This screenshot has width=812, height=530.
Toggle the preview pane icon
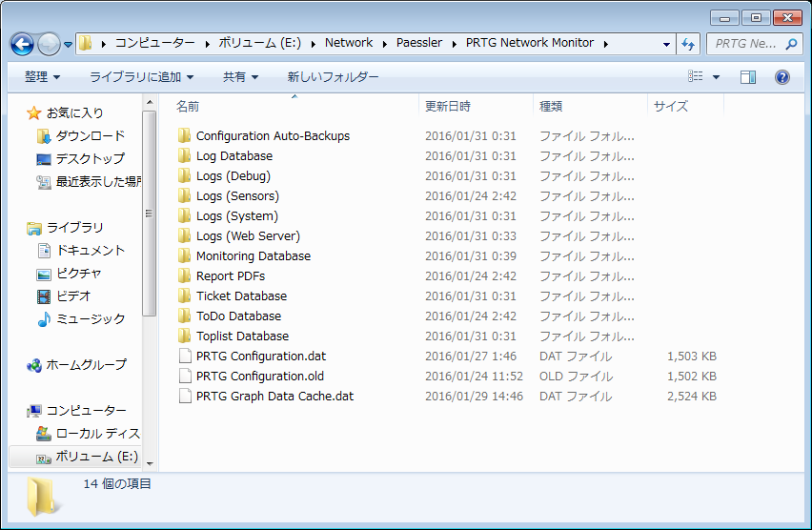point(748,77)
